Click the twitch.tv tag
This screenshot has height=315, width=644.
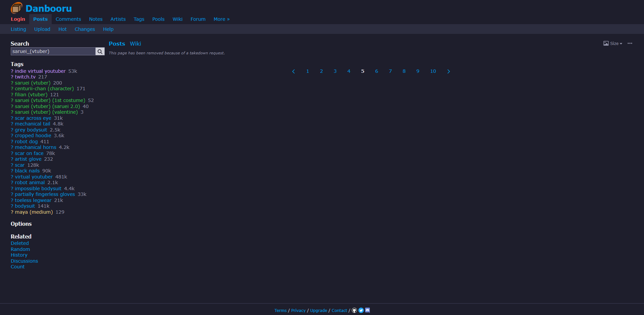pos(25,77)
